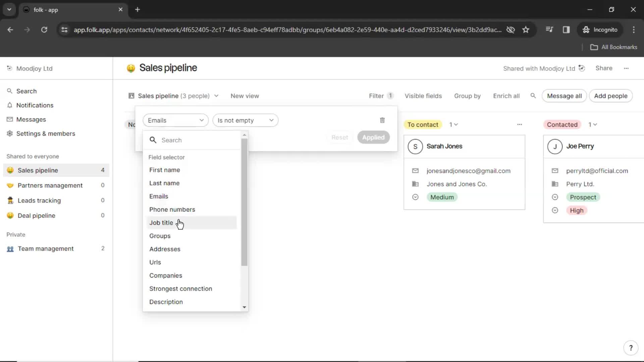Click the field list scroll down arrow
Viewport: 644px width, 362px height.
click(x=244, y=307)
